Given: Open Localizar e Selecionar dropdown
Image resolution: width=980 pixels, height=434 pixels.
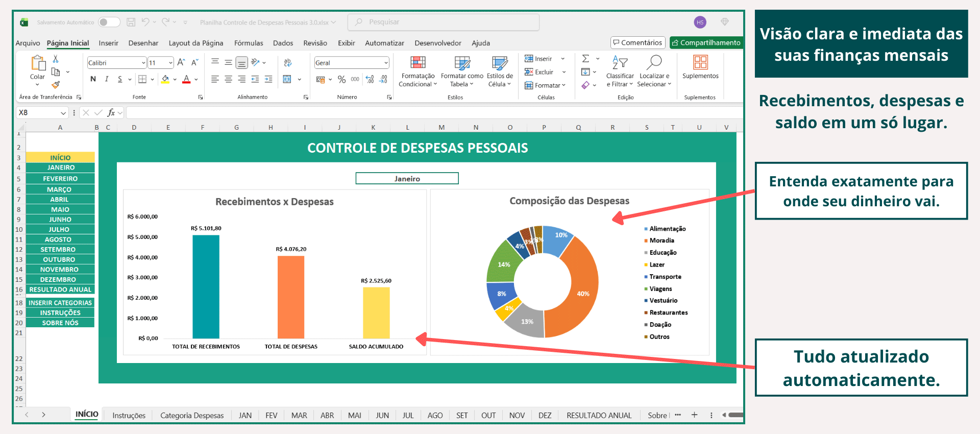Looking at the screenshot, I should point(654,71).
